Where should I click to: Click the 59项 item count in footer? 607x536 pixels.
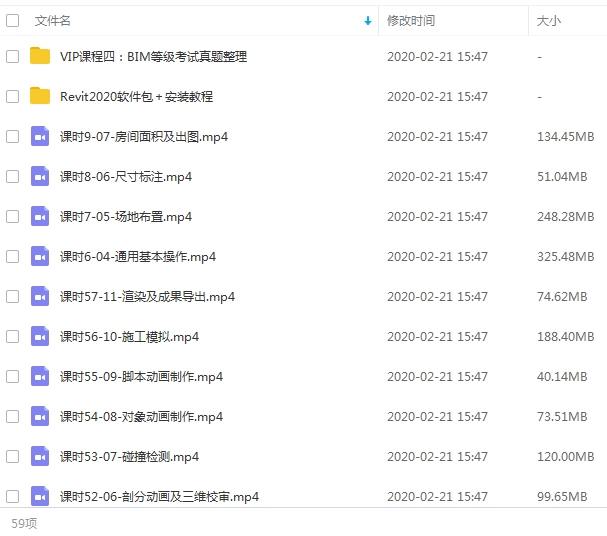[24, 523]
